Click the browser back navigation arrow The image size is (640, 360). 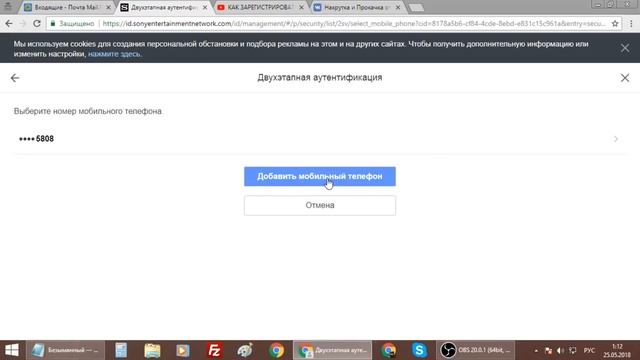[x=9, y=24]
